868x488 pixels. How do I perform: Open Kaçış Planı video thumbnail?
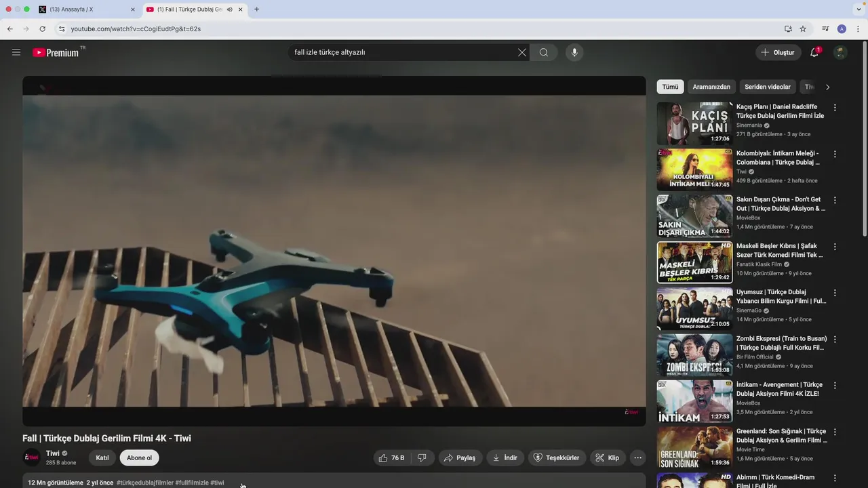coord(694,123)
